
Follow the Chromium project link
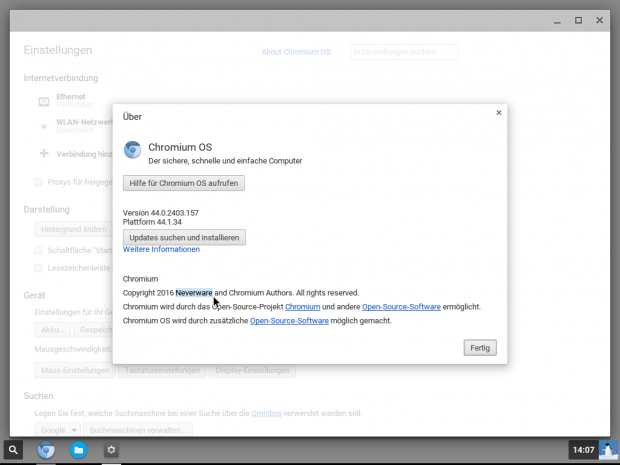click(302, 307)
